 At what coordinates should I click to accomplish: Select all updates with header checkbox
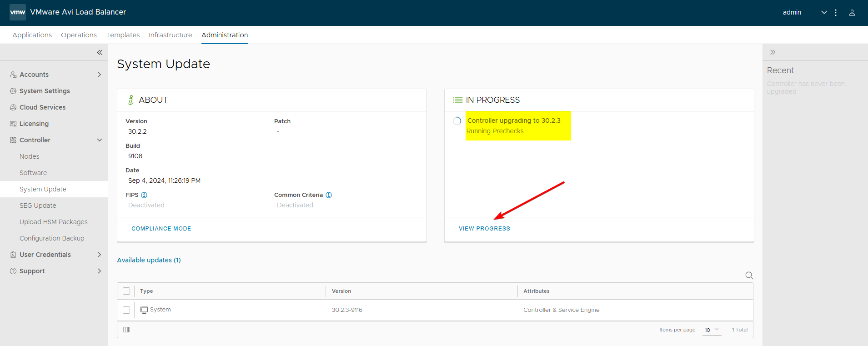click(126, 291)
